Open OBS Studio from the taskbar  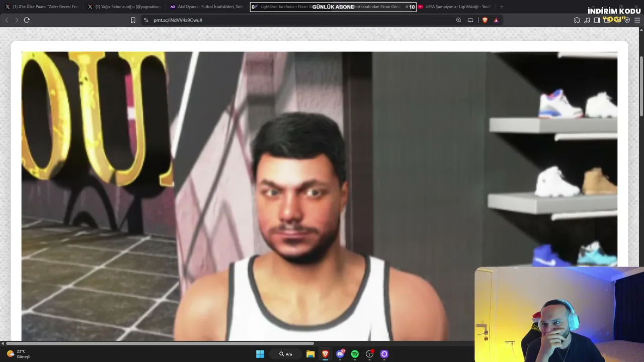click(x=370, y=354)
